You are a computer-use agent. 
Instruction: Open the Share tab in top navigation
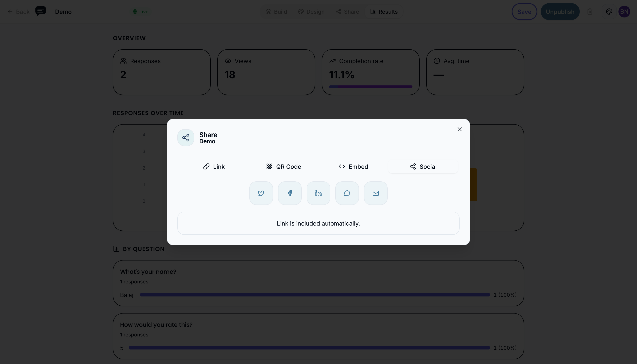click(347, 12)
